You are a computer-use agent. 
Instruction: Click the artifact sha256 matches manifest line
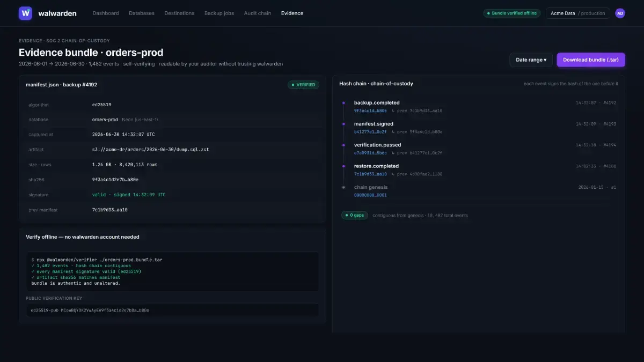(76, 277)
